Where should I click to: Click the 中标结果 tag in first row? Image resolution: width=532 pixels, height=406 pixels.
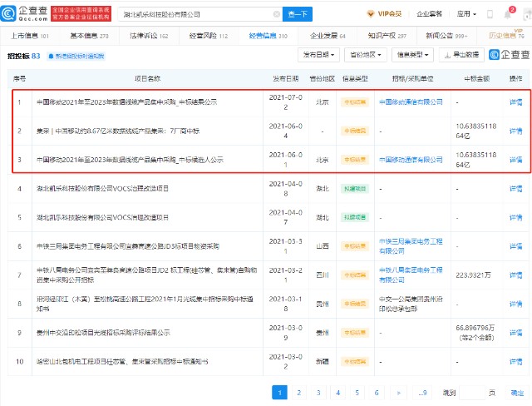click(x=355, y=102)
